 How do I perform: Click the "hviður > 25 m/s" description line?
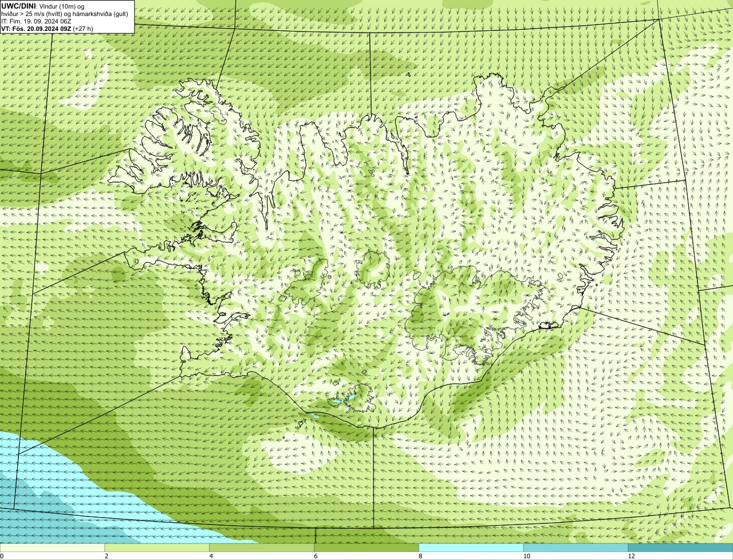65,13
